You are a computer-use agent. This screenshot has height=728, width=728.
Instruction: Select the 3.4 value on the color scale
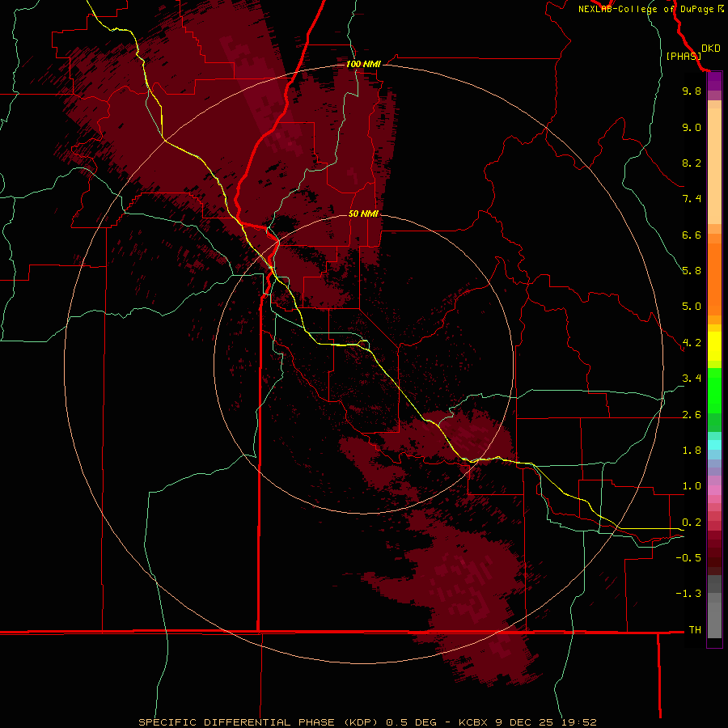coord(692,379)
